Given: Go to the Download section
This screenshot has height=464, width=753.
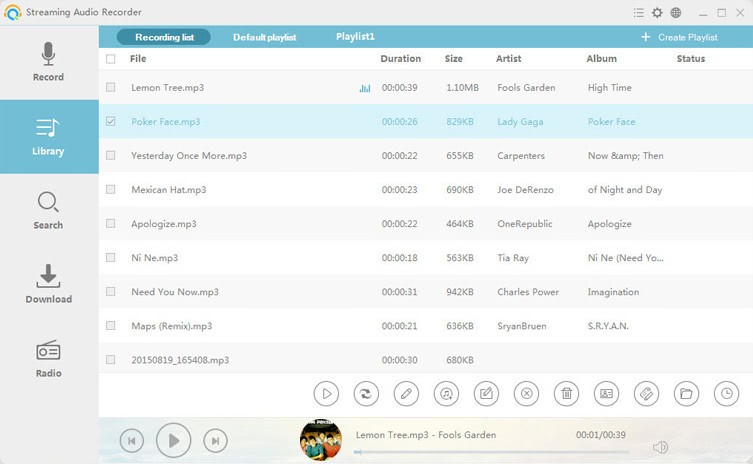Looking at the screenshot, I should coord(48,285).
